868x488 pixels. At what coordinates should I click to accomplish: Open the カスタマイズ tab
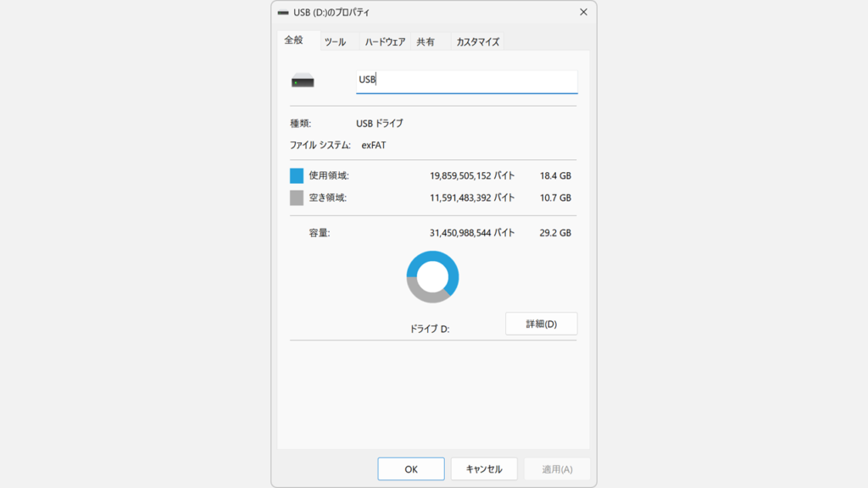click(x=478, y=42)
